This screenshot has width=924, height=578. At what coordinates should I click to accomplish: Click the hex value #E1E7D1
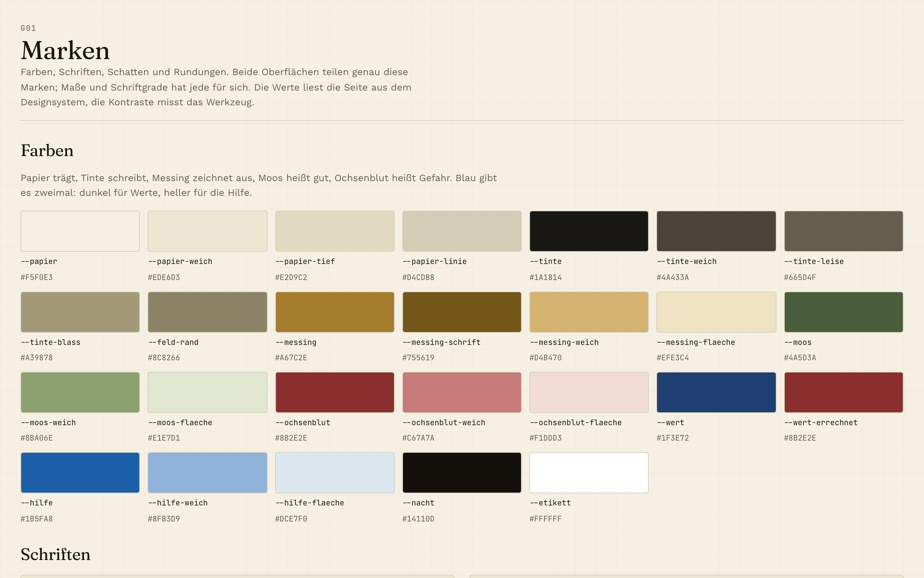tap(164, 438)
